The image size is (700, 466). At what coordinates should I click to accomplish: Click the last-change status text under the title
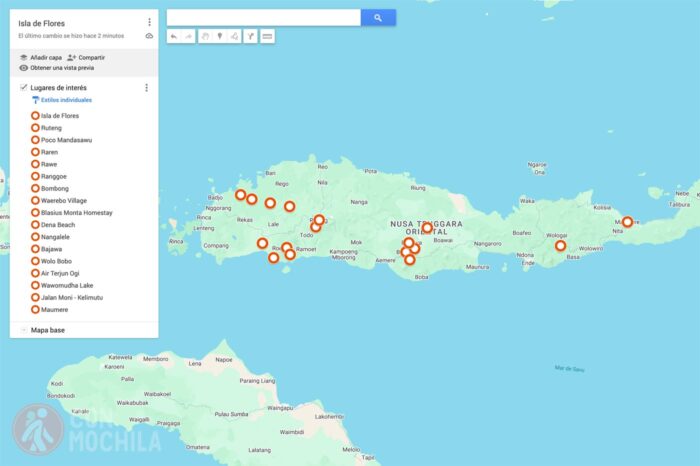pos(71,36)
